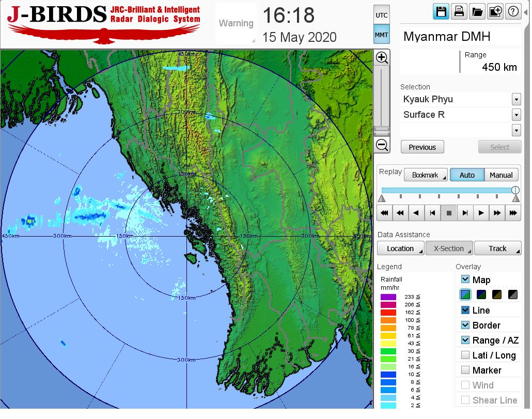
Task: Select the dark blue map color swatch
Action: tap(481, 295)
